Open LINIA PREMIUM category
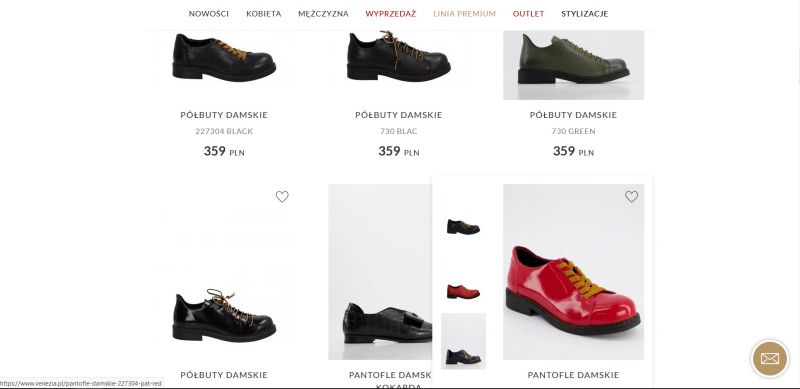 tap(464, 14)
